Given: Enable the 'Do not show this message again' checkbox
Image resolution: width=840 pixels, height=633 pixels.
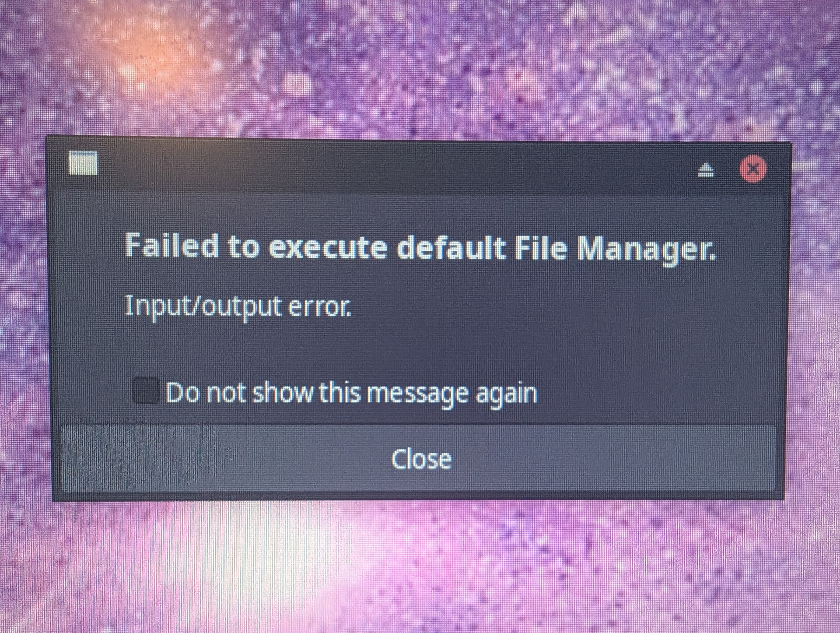Looking at the screenshot, I should [x=146, y=390].
